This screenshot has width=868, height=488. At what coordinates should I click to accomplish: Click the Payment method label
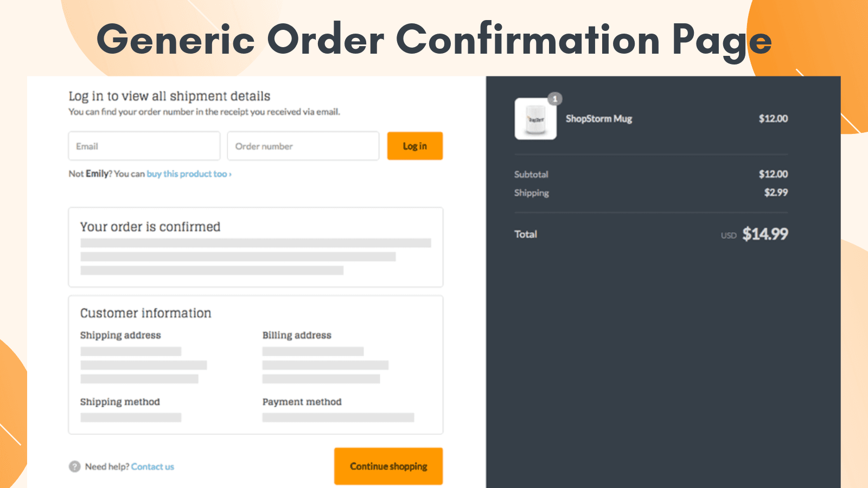point(302,402)
